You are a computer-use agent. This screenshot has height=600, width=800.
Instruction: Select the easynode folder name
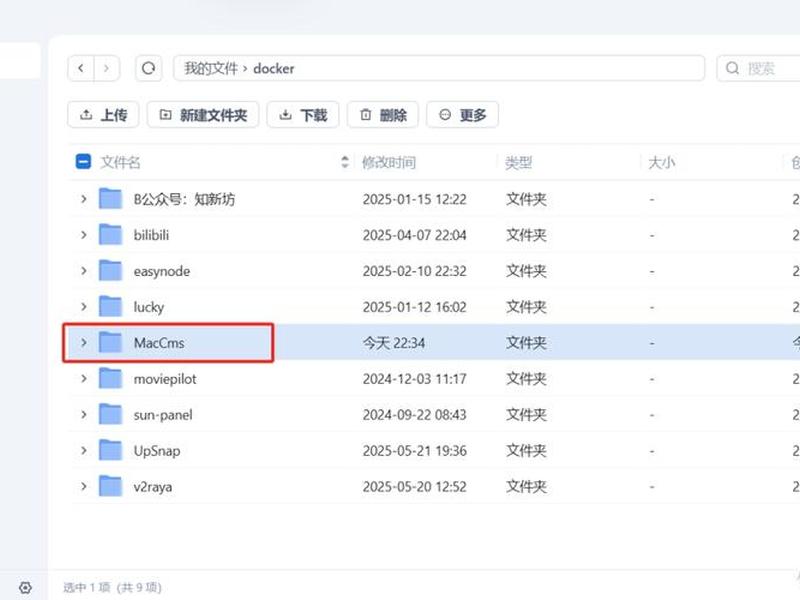(x=162, y=271)
